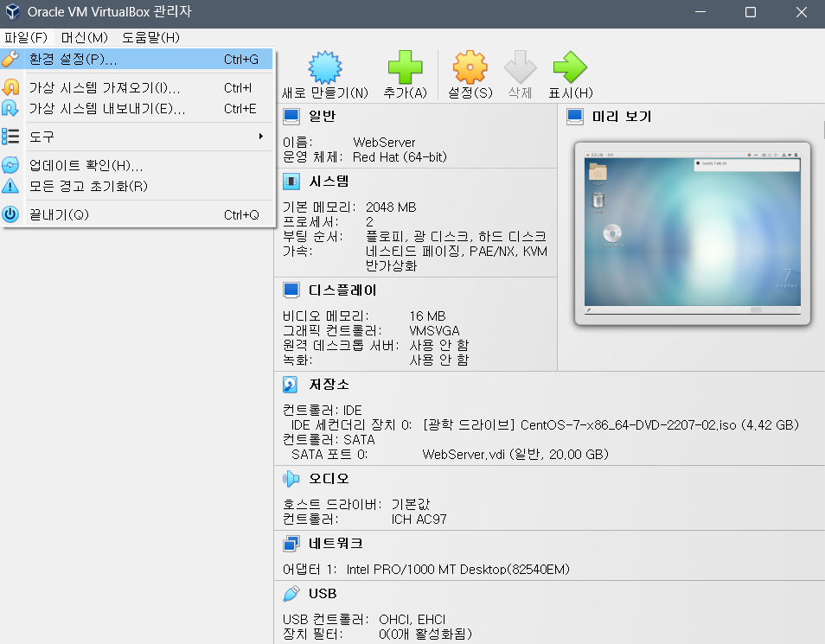Viewport: 825px width, 644px height.
Task: Choose 가상 시스템 내보내기(E)... entry
Action: [x=137, y=108]
